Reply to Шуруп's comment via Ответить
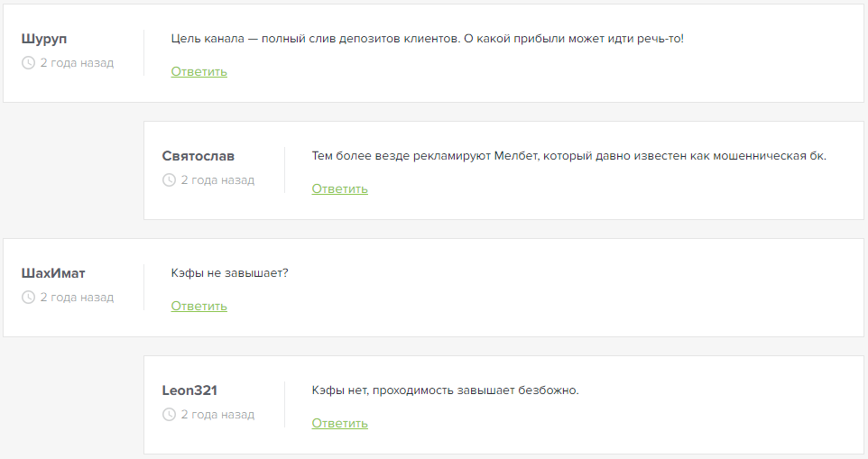 point(199,72)
